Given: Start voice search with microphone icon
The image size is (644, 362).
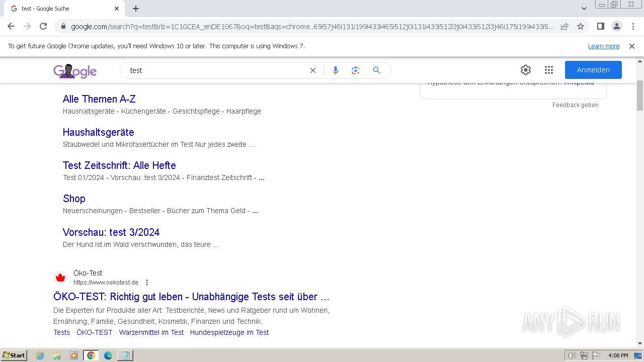Looking at the screenshot, I should tap(336, 70).
